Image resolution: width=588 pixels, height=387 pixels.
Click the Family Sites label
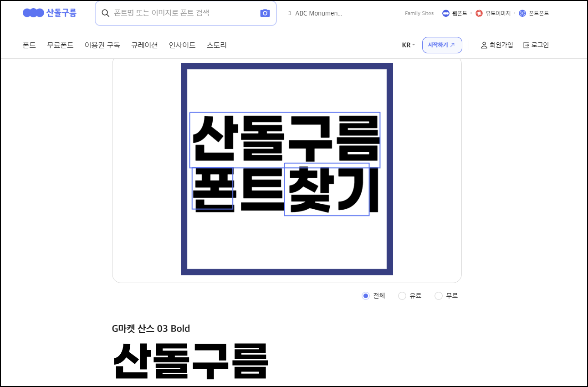[x=419, y=13]
